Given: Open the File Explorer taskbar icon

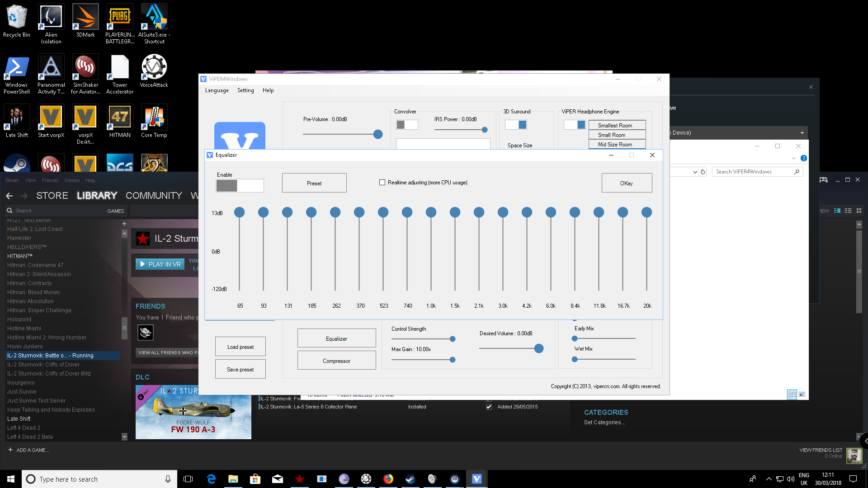Looking at the screenshot, I should coord(233,479).
